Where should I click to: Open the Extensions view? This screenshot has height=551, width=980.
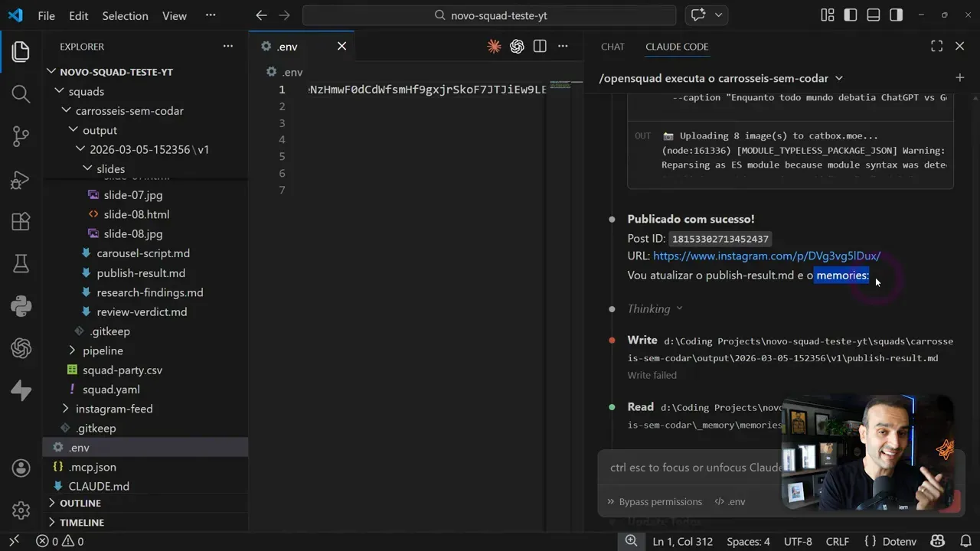pos(21,221)
